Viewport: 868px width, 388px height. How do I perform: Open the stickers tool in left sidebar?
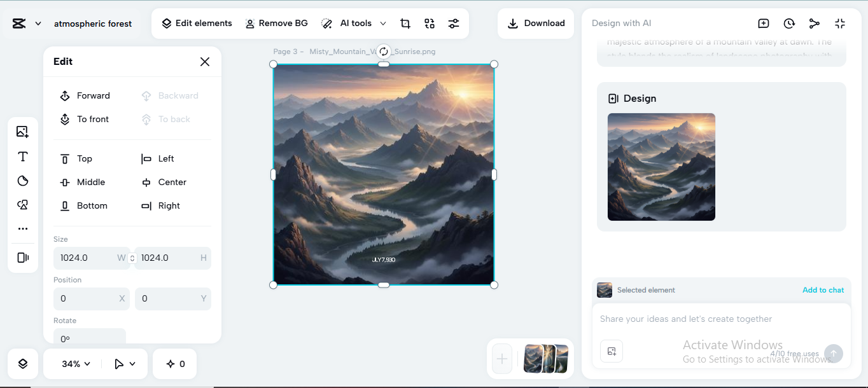click(23, 181)
